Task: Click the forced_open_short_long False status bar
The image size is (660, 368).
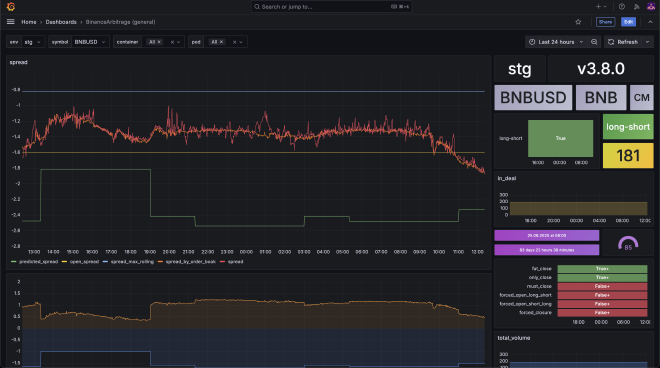Action: [602, 304]
